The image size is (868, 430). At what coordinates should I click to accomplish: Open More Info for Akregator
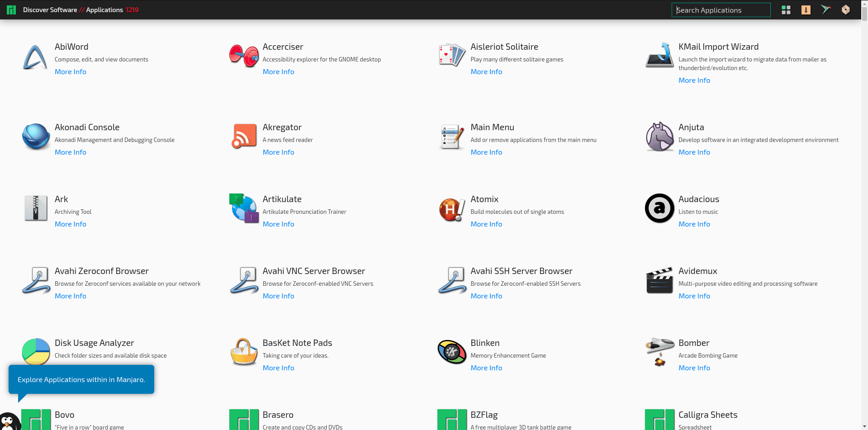pos(279,152)
